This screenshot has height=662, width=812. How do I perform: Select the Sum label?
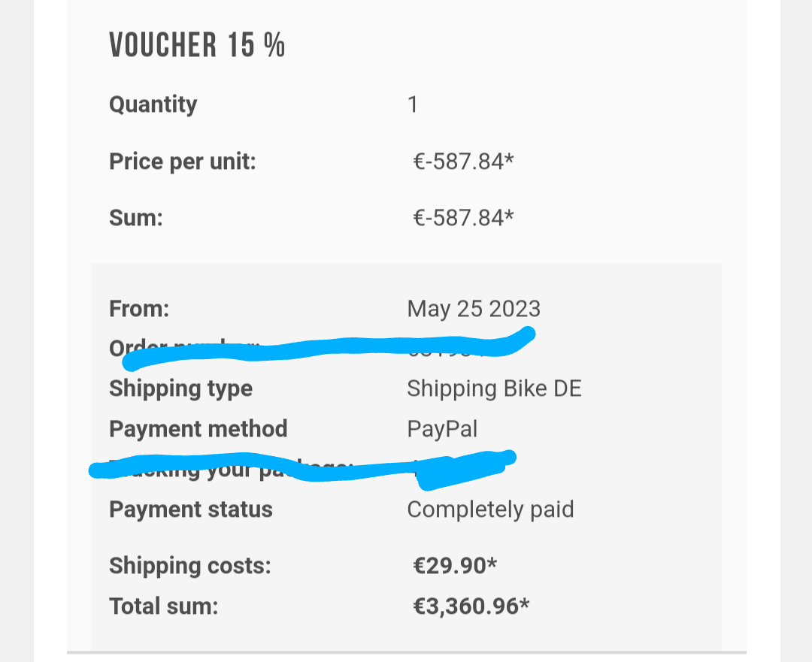click(x=135, y=218)
